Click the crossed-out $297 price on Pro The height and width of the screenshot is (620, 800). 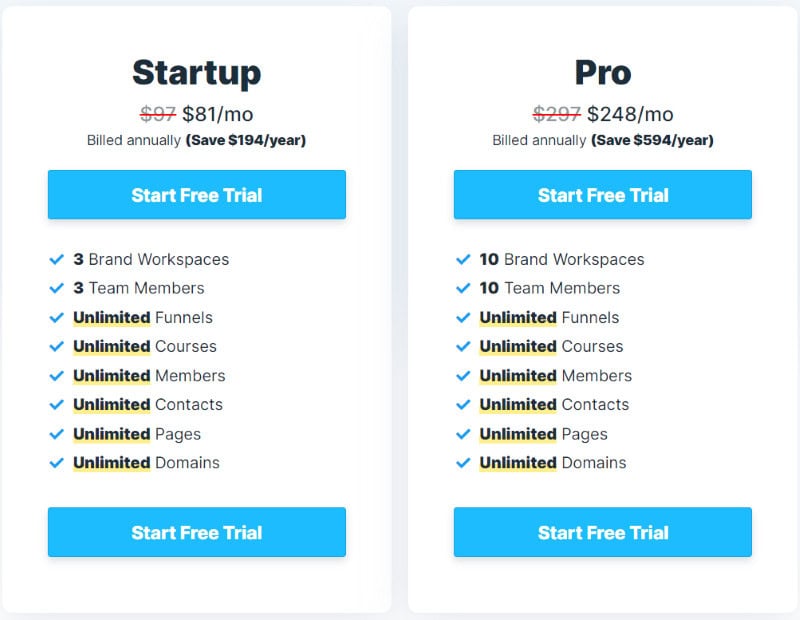556,114
